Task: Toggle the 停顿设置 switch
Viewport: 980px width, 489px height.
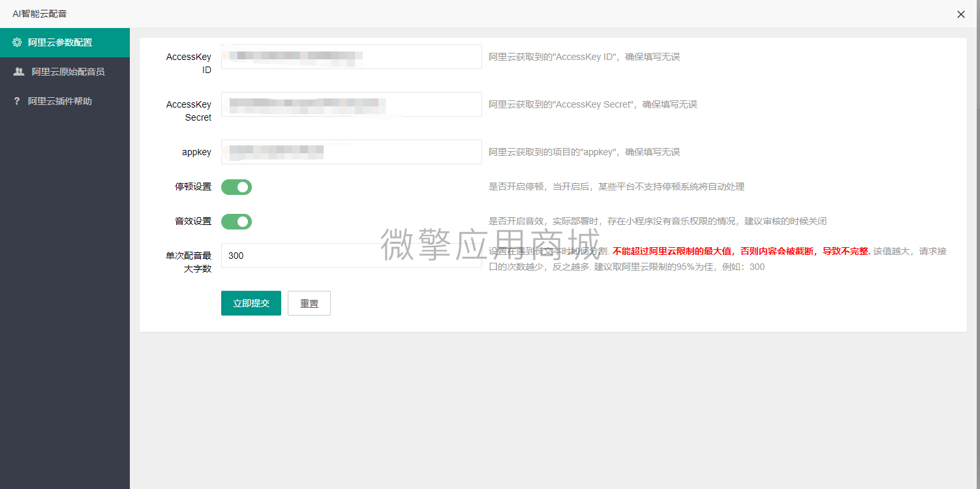Action: tap(236, 187)
